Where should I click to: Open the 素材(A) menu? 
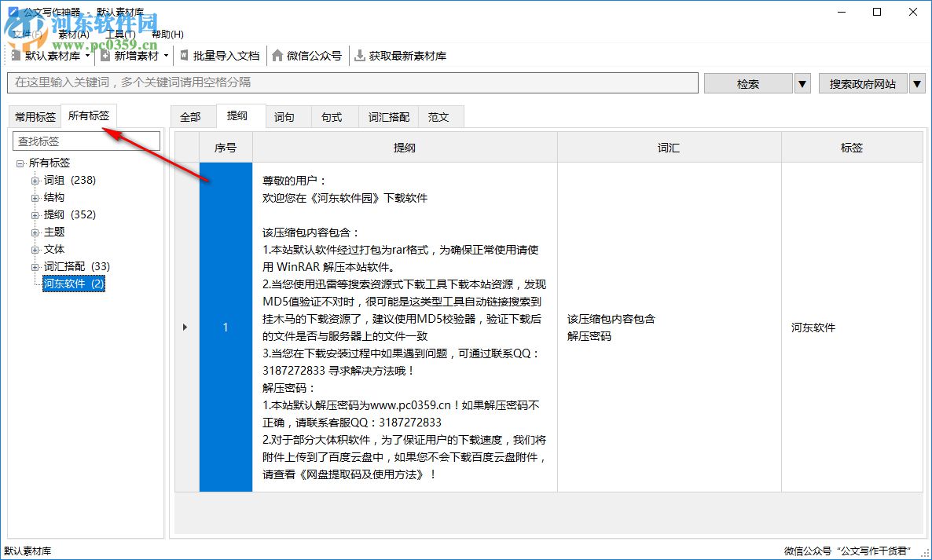[x=74, y=35]
